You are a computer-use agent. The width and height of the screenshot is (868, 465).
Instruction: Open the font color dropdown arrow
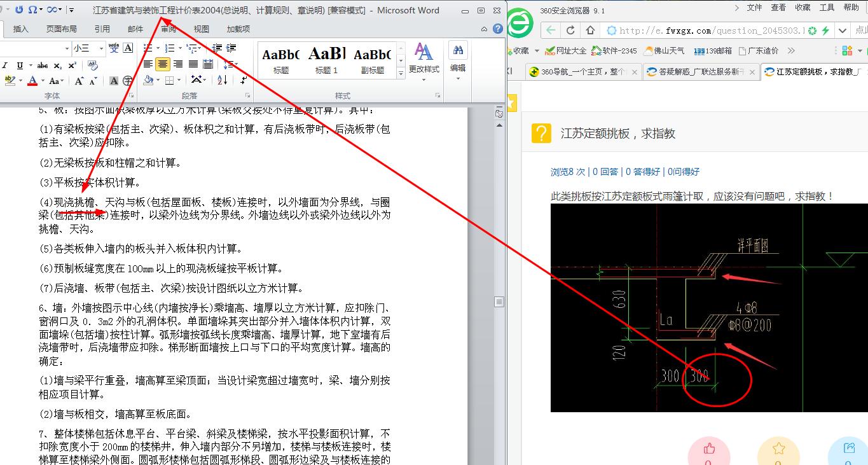pyautogui.click(x=43, y=80)
